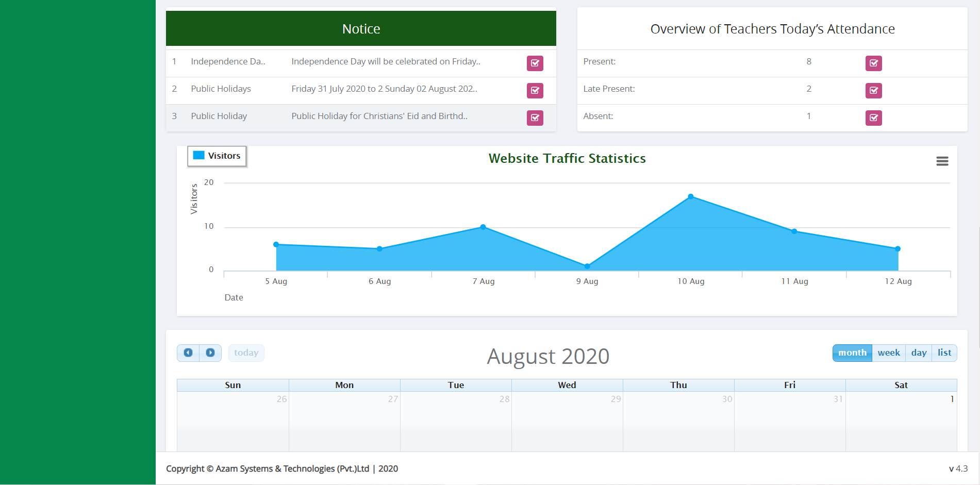Viewport: 980px width, 485px height.
Task: Click the Present attendance check icon
Action: click(x=873, y=63)
